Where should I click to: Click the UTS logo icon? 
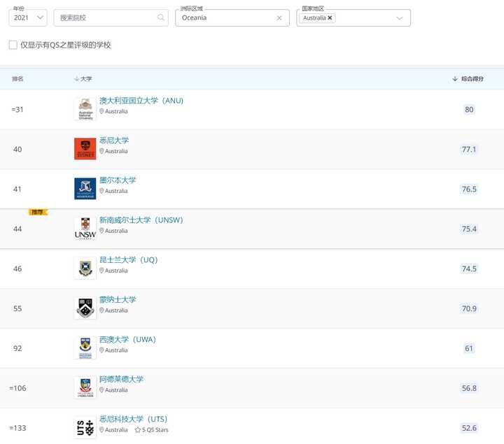[x=85, y=428]
